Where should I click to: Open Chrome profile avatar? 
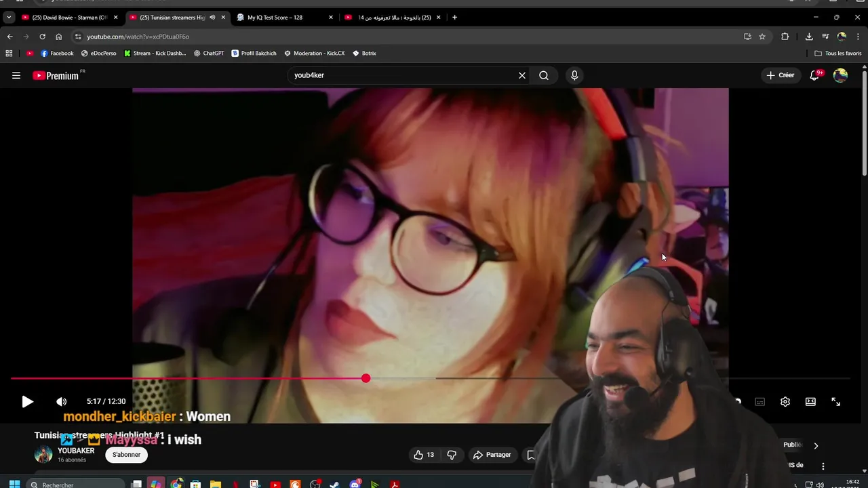(842, 37)
